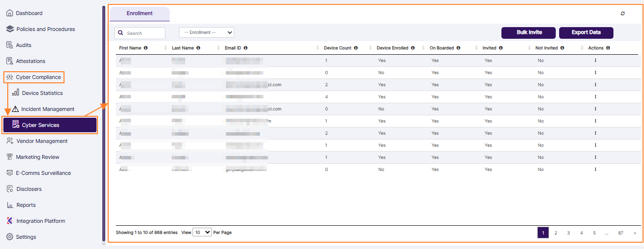Click the Export Data button
Image resolution: width=644 pixels, height=249 pixels.
[586, 32]
